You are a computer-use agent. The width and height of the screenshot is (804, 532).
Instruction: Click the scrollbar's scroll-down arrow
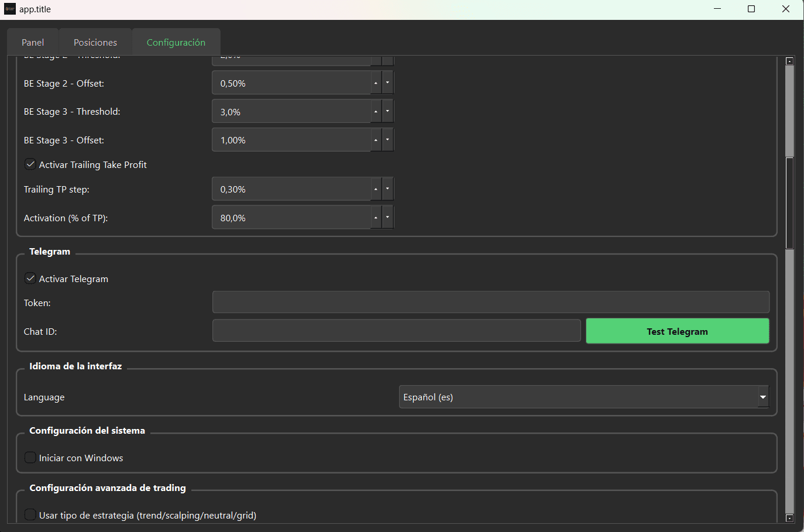click(x=789, y=518)
